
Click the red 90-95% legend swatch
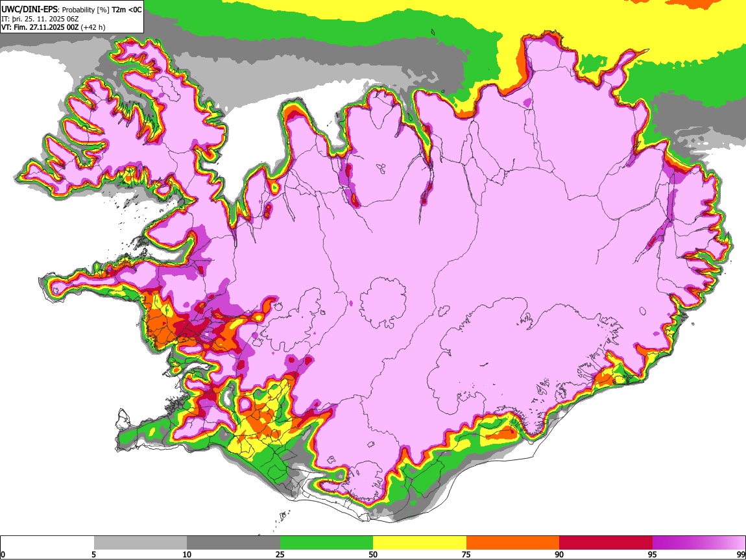click(x=606, y=542)
